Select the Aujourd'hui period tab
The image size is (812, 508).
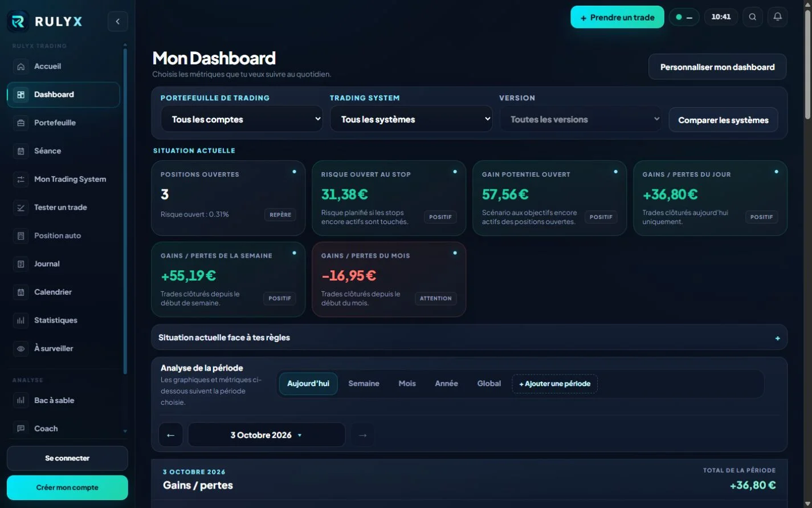(308, 384)
